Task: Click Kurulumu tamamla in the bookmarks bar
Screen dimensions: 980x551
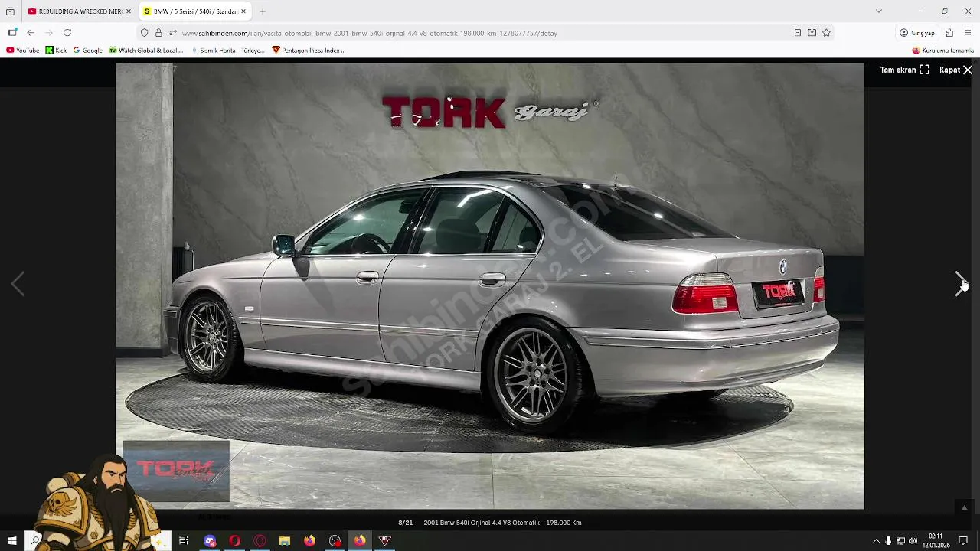Action: tap(942, 51)
